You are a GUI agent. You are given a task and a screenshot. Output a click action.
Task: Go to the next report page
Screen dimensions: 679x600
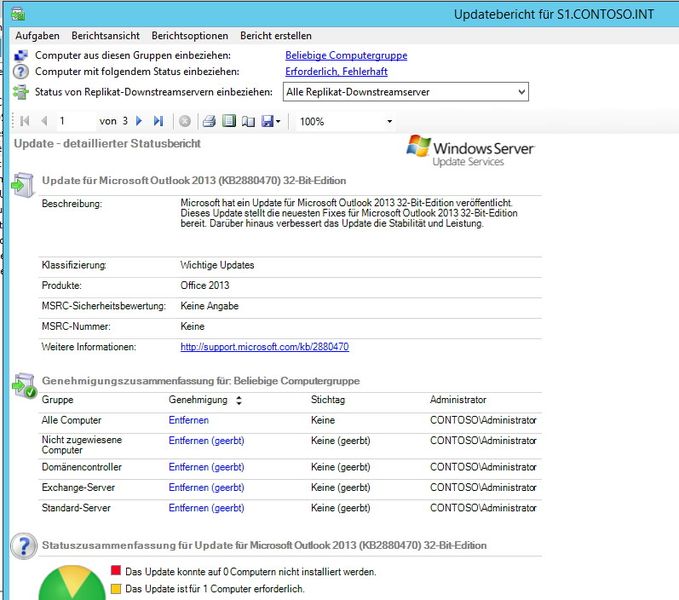click(x=139, y=121)
